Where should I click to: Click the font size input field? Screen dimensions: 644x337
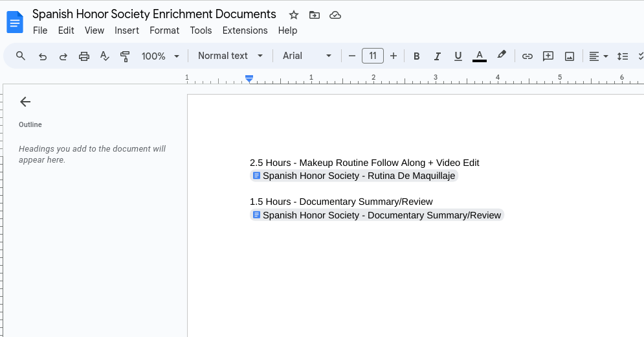373,56
